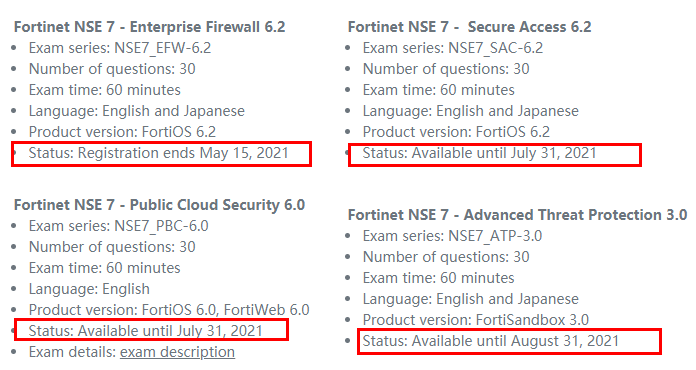Screen dimensions: 696x370
Task: Click Enterprise Firewall Product version FortiOS 6.2
Action: (123, 132)
